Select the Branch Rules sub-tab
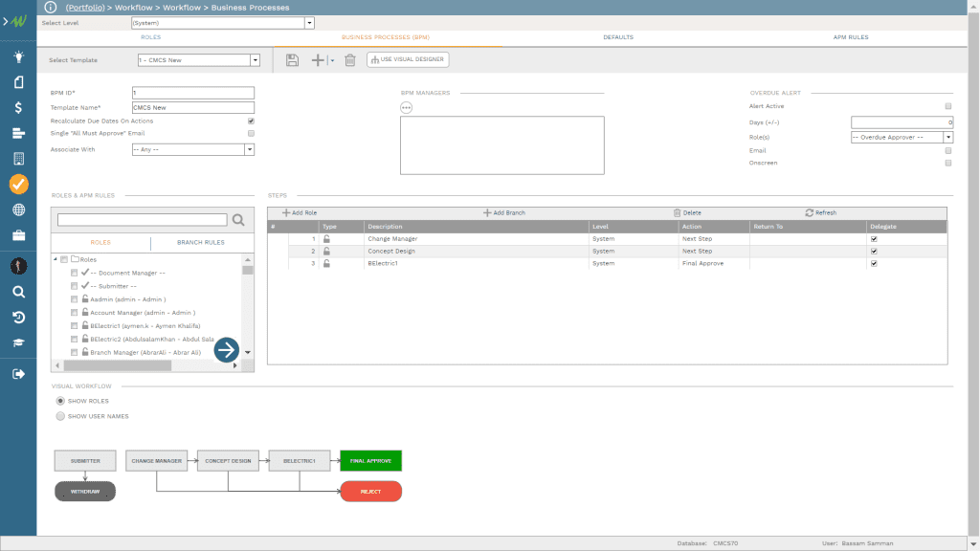 [201, 242]
